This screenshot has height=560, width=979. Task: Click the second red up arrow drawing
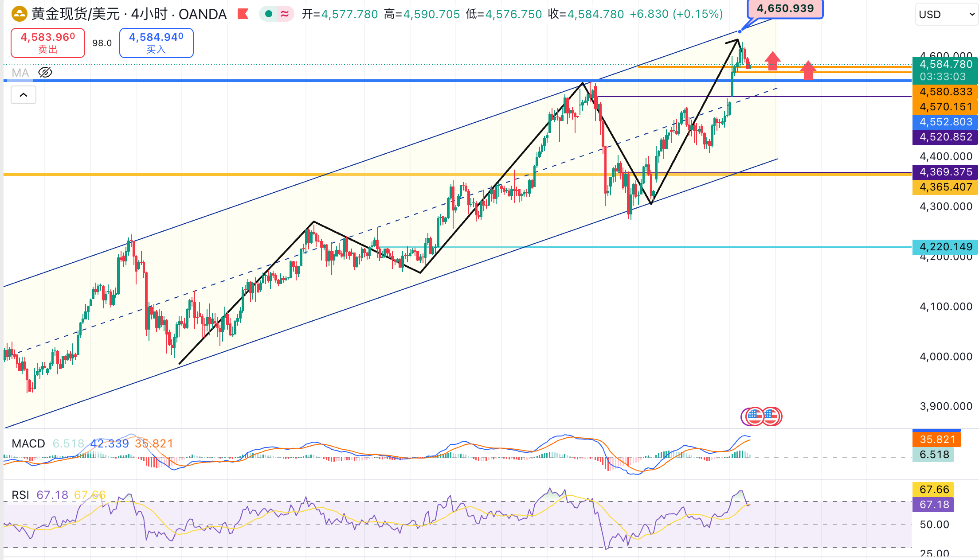click(808, 70)
